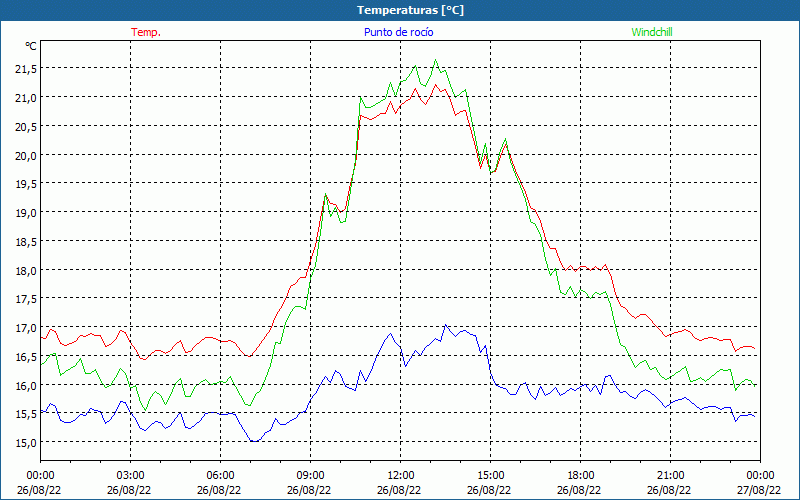
Task: Click the 17,0 y-axis value
Action: (26, 328)
